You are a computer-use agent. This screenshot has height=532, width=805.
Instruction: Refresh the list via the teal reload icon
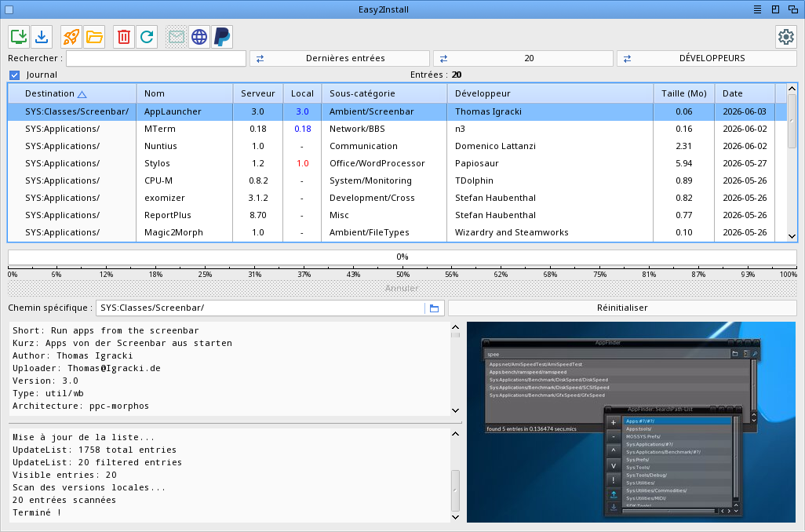[x=146, y=37]
